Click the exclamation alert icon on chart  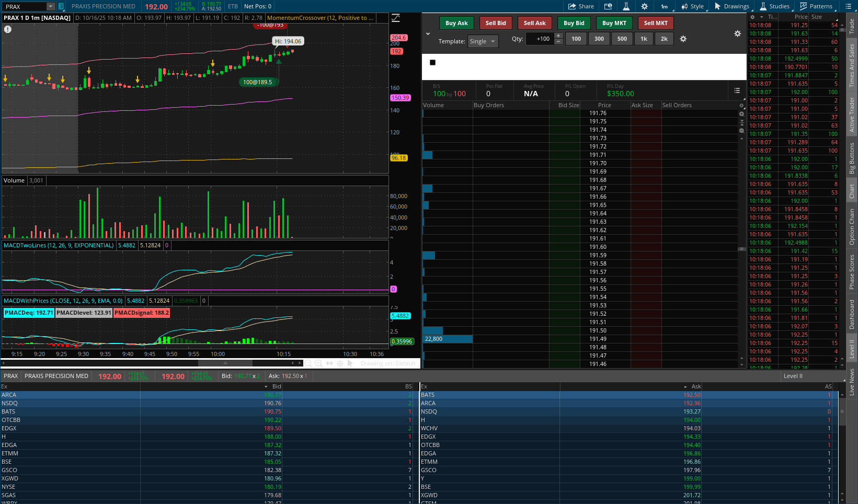click(x=8, y=29)
